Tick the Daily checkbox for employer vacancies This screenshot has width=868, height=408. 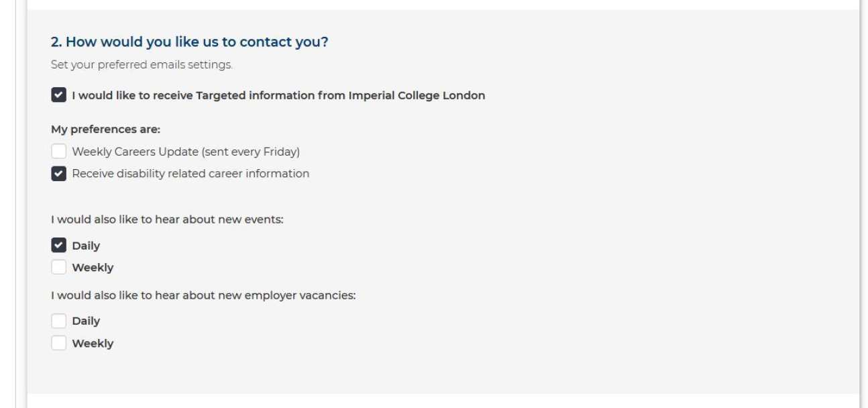pos(59,321)
